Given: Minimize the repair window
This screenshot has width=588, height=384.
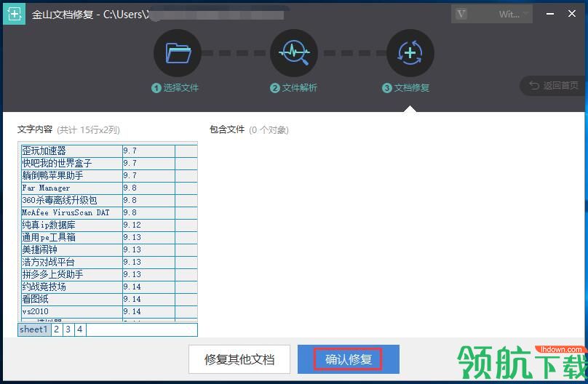Looking at the screenshot, I should point(550,14).
